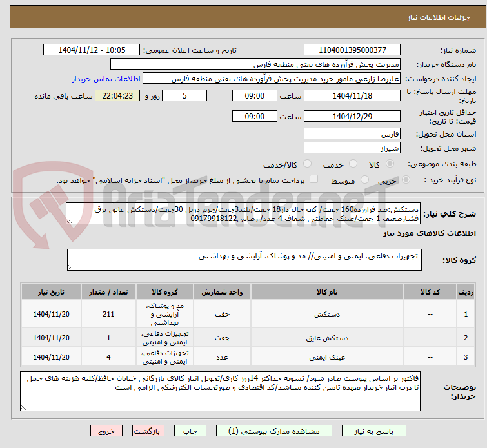The image size is (487, 448).
Task: Click the remaining time field 22:04:23
Action: 117,95
